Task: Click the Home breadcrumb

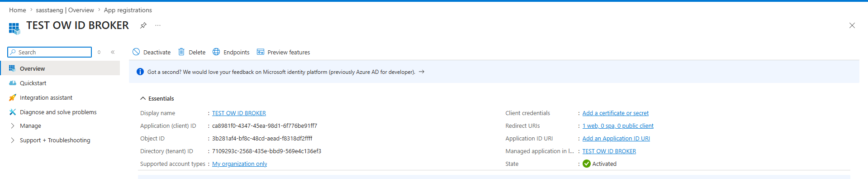Action: tap(18, 10)
